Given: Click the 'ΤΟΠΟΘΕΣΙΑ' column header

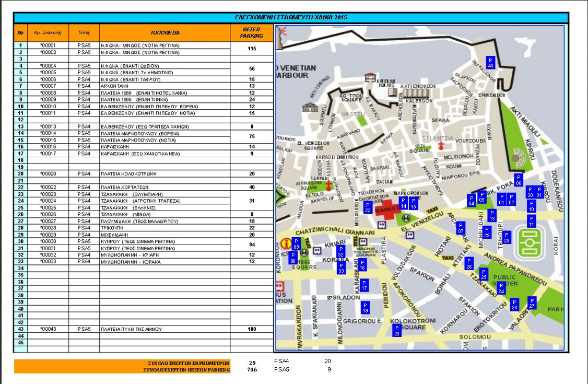Looking at the screenshot, I should 165,32.
